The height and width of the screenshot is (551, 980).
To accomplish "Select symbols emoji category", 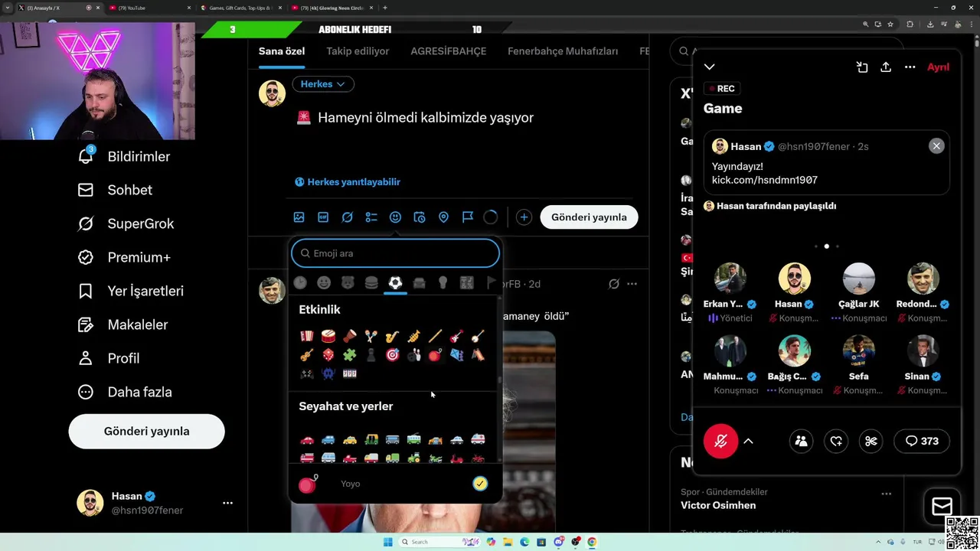I will 466,283.
